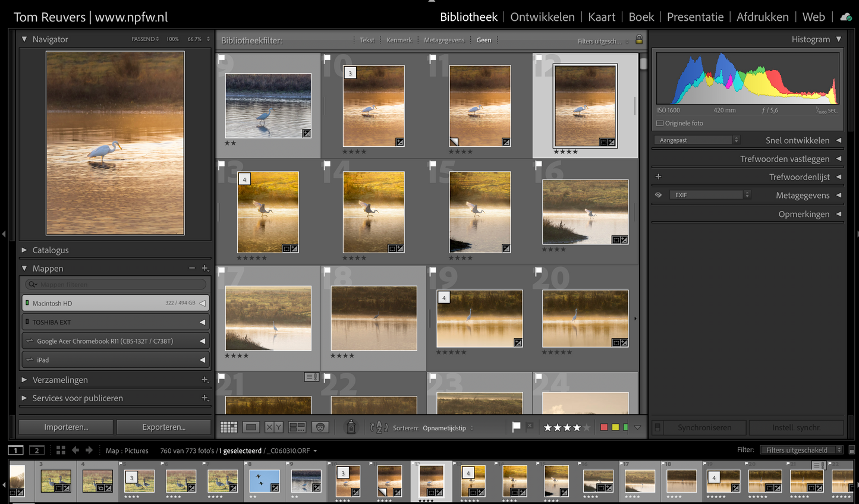The image size is (859, 504).
Task: Filter library by Tekst
Action: pos(367,40)
